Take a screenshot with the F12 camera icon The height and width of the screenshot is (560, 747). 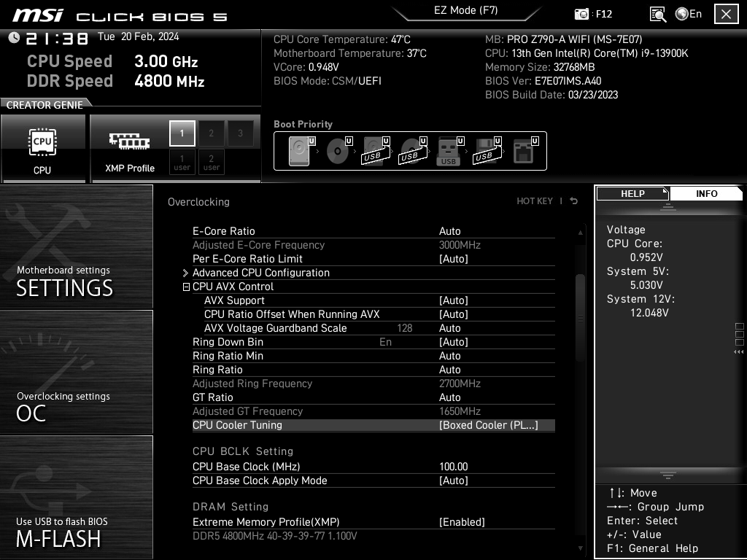[x=581, y=14]
